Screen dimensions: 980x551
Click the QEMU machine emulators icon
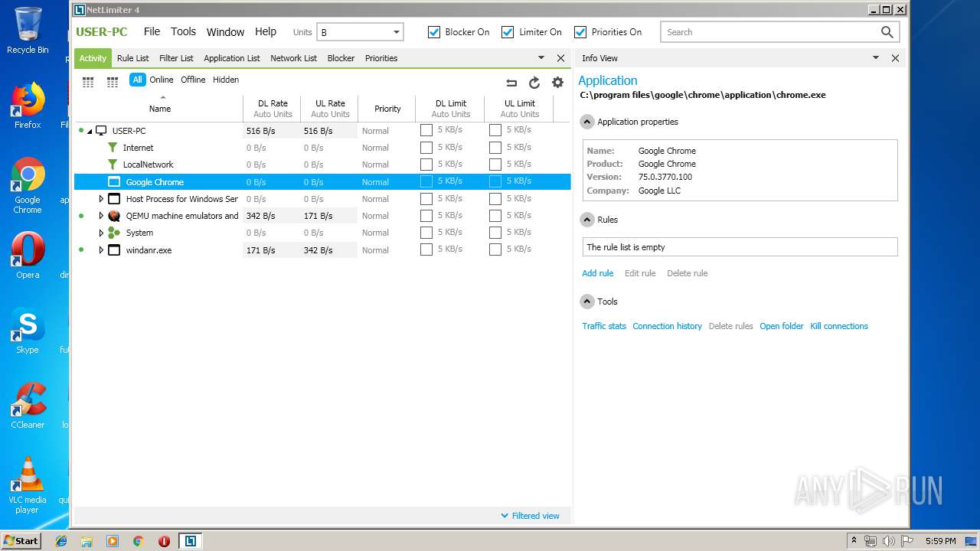coord(114,216)
